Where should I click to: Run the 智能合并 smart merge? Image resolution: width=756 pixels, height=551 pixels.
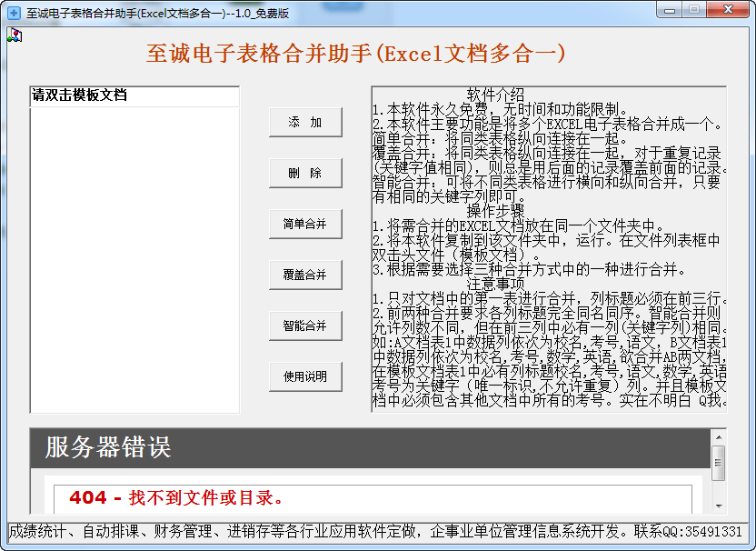305,325
